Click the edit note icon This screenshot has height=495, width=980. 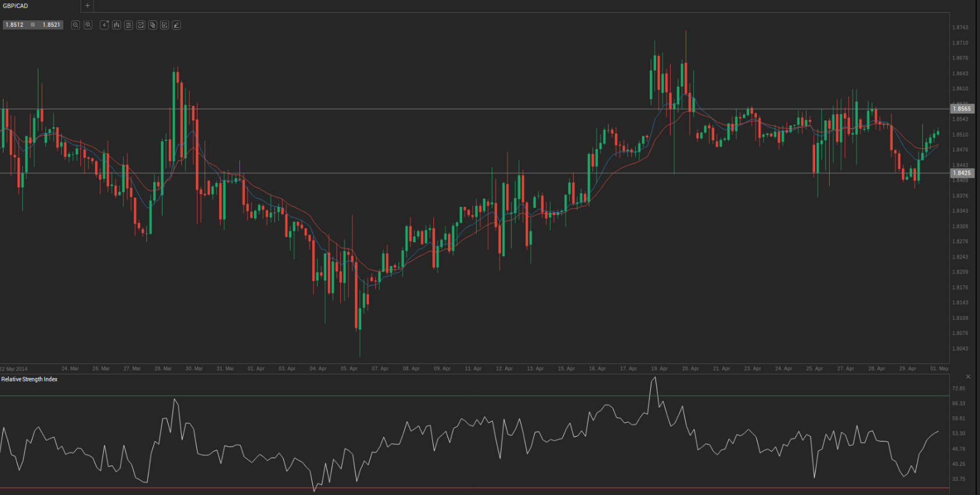164,25
